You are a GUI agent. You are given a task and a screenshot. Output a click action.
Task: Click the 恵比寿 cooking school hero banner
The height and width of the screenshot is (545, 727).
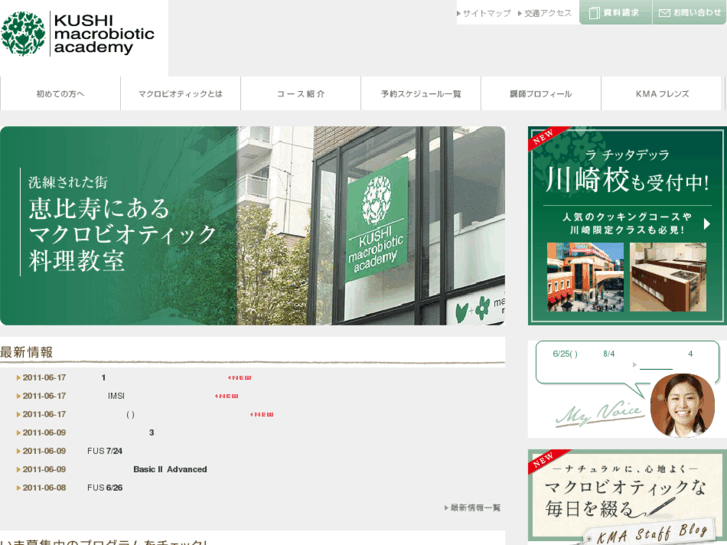(x=252, y=225)
